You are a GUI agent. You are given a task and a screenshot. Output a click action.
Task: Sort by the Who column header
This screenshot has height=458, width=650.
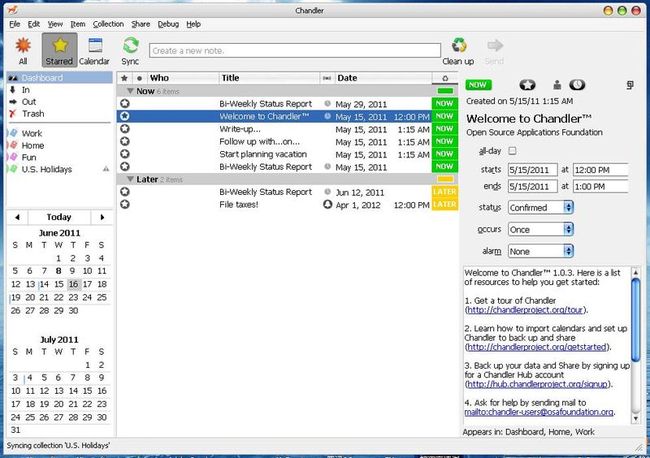tap(183, 78)
